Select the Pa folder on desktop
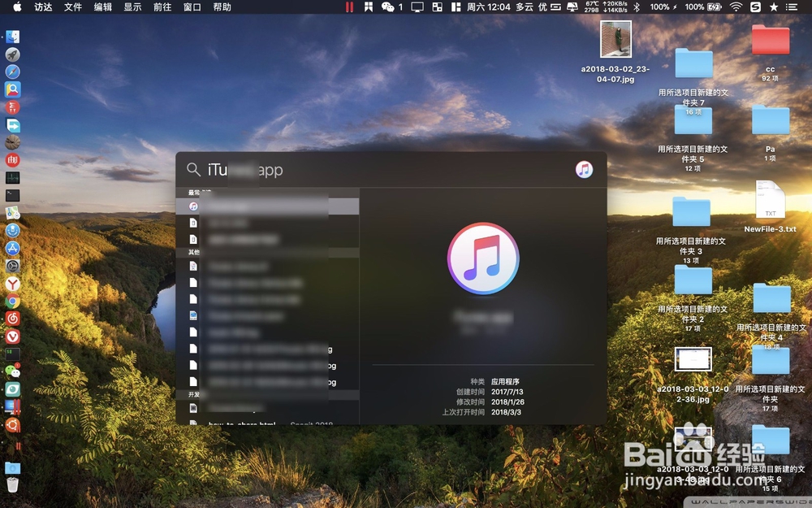 point(770,119)
